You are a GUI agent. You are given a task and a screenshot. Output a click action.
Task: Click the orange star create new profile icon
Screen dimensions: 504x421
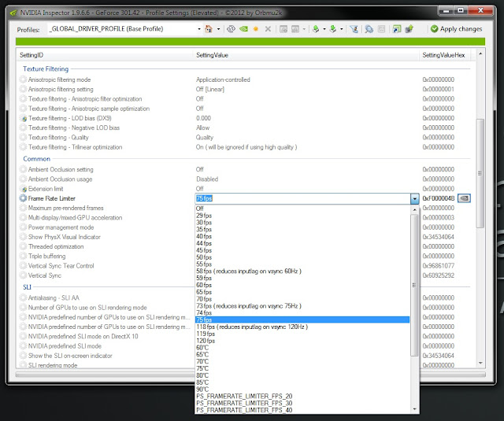coord(255,29)
